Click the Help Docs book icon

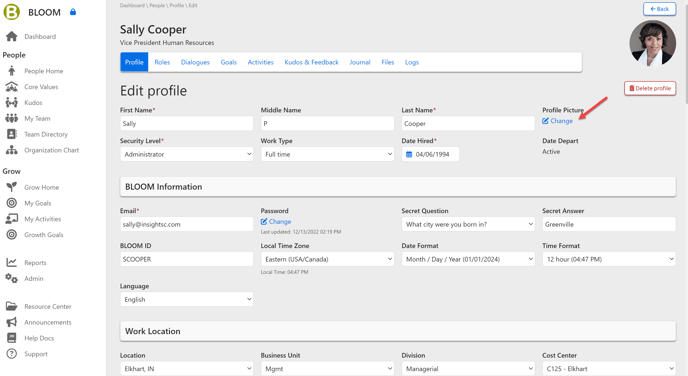tap(12, 338)
